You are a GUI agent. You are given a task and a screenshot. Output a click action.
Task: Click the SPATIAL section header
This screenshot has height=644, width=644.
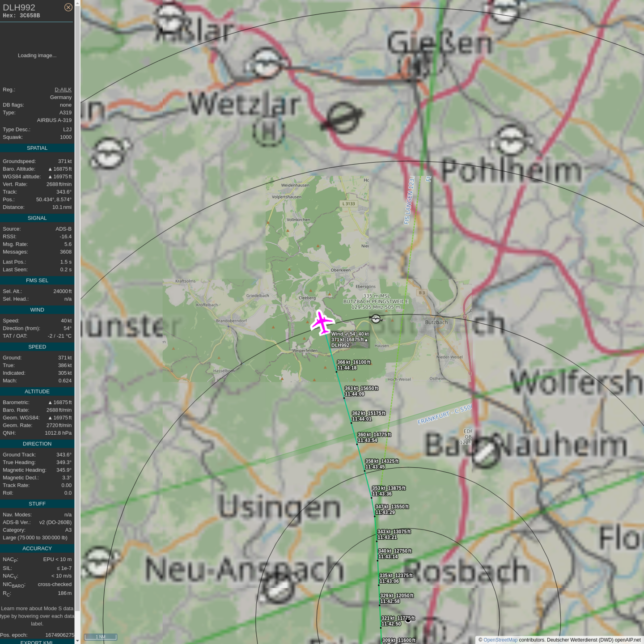click(37, 148)
